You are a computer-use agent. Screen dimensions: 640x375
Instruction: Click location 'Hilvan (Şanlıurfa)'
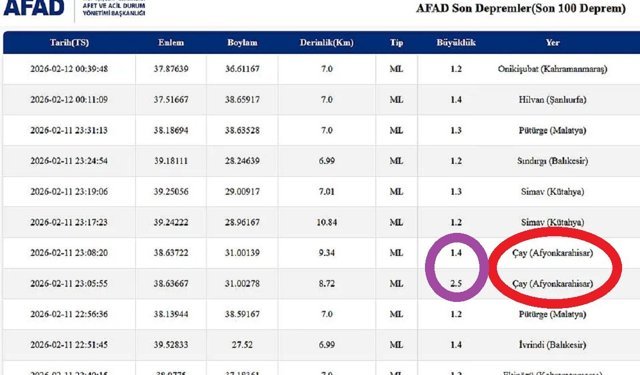[x=552, y=100]
